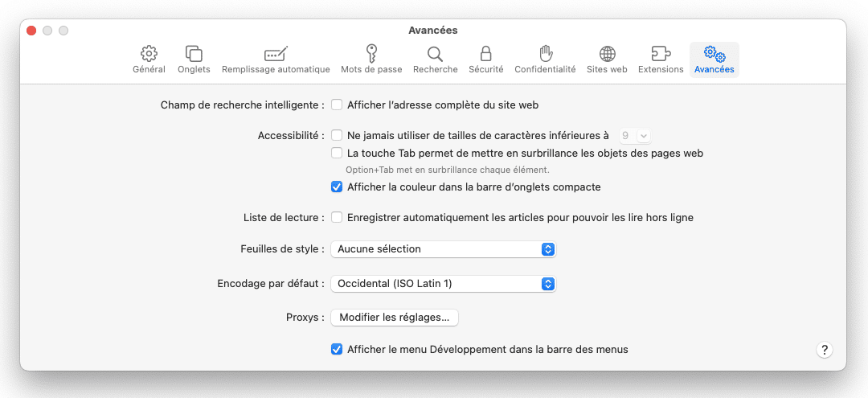Open the Général settings gear icon

point(149,54)
